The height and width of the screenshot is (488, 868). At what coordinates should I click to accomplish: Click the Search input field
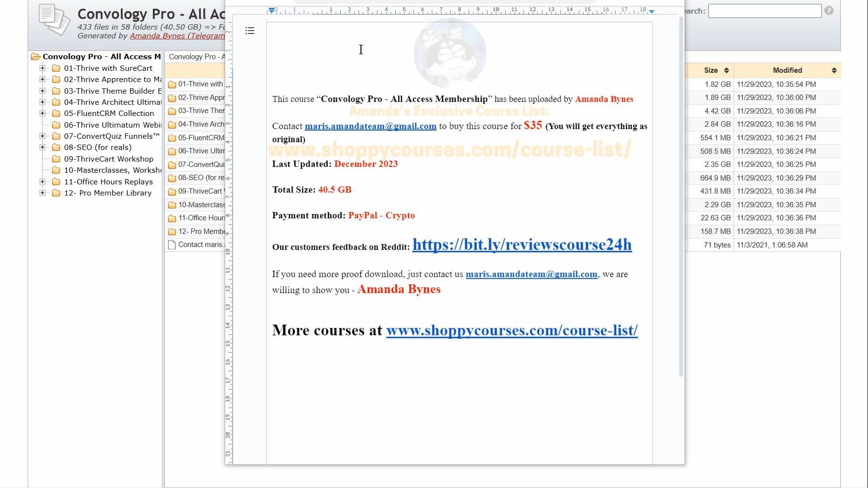pos(765,11)
